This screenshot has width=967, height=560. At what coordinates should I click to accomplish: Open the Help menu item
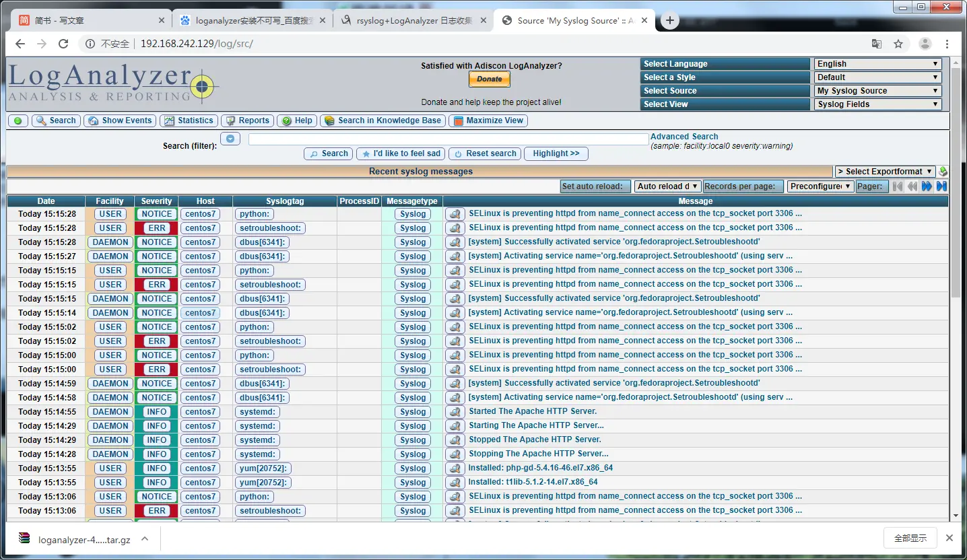pos(297,120)
